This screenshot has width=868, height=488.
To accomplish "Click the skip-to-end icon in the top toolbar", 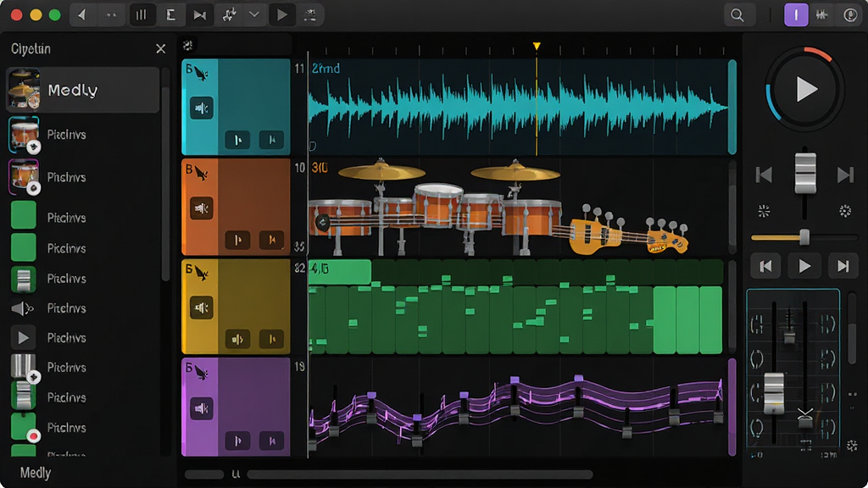I will point(199,15).
